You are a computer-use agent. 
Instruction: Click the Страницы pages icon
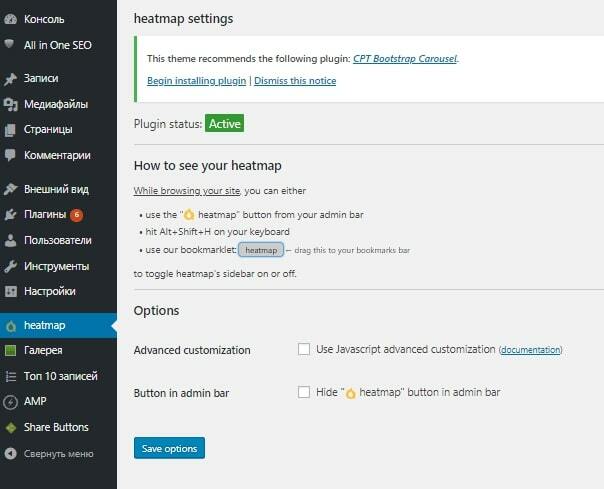coord(10,130)
